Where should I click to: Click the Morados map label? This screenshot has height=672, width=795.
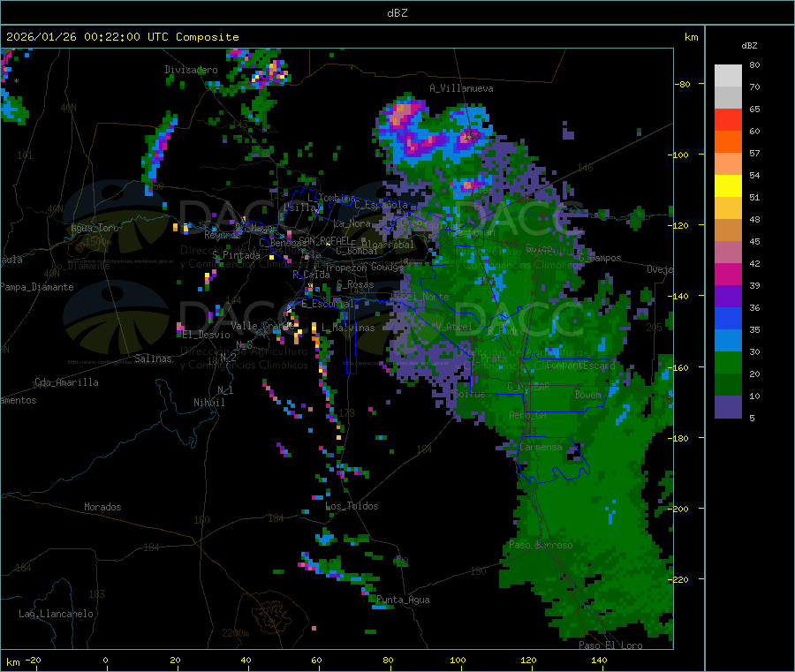pos(102,507)
